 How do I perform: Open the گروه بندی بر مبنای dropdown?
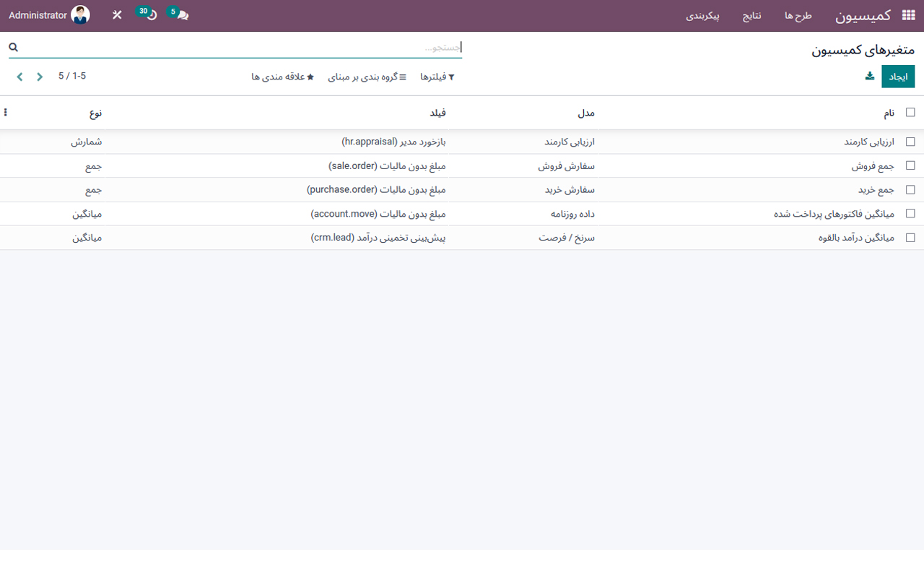coord(367,78)
